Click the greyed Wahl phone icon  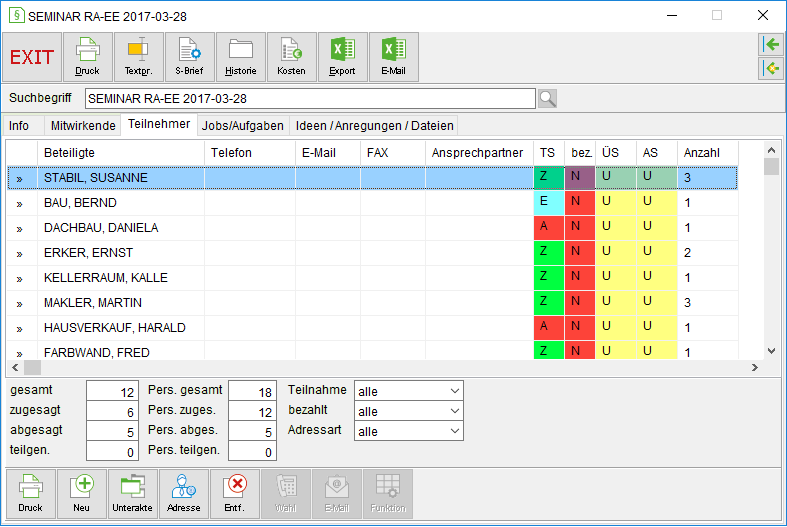tap(286, 494)
